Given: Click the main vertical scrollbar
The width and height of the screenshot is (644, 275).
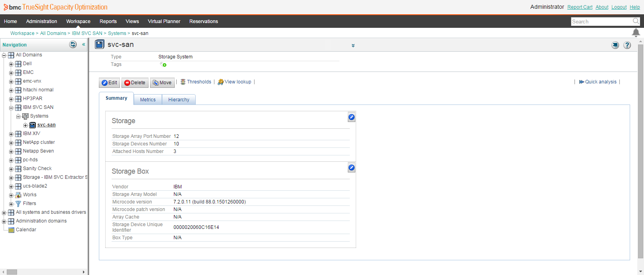Looking at the screenshot, I should pyautogui.click(x=640, y=151).
